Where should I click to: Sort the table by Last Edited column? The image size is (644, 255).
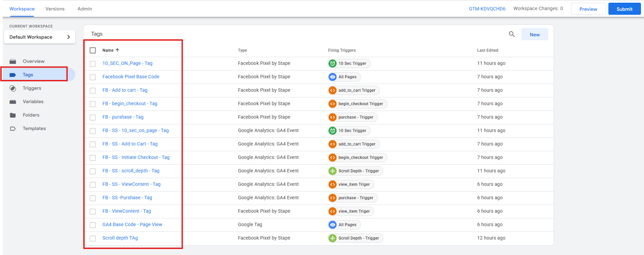coord(487,50)
